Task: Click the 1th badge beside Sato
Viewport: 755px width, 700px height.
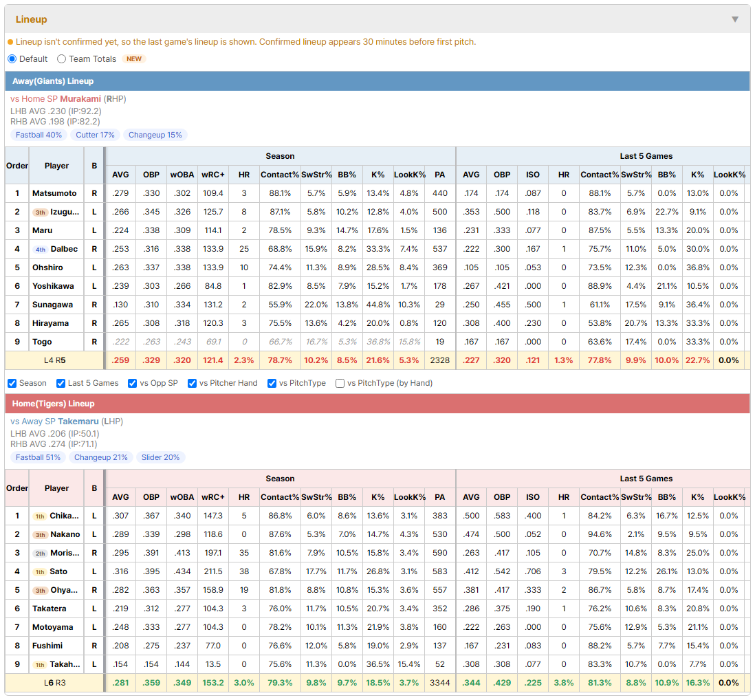Action: tap(40, 572)
